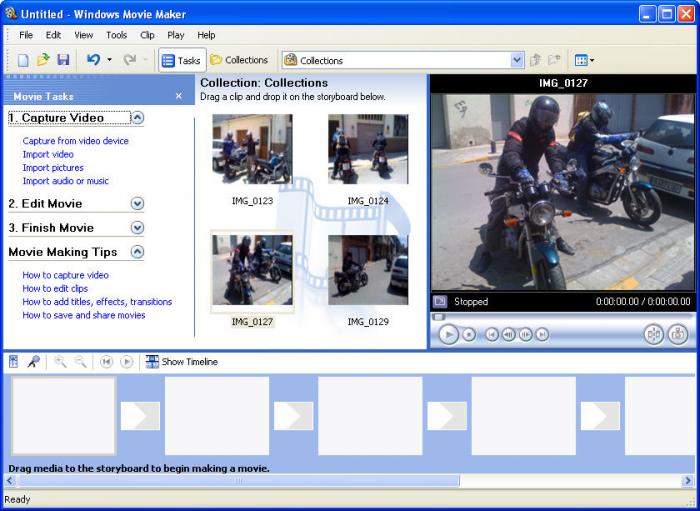Save the project with the floppy disk icon
The image size is (700, 511).
tap(63, 60)
